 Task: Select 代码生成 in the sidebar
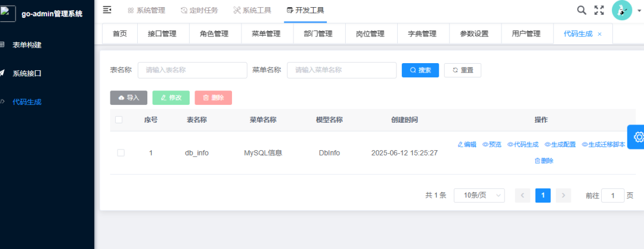click(x=27, y=102)
